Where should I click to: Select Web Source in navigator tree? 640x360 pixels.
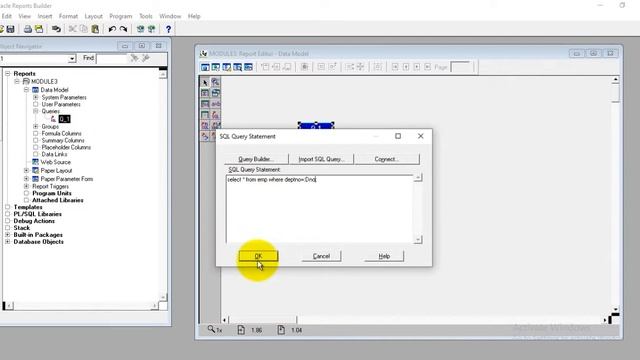56,162
